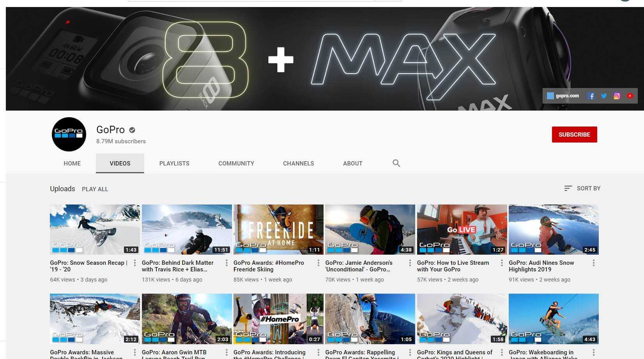Play the Snow Season Recap thumbnail
Image resolution: width=644 pixels, height=359 pixels.
click(x=95, y=230)
